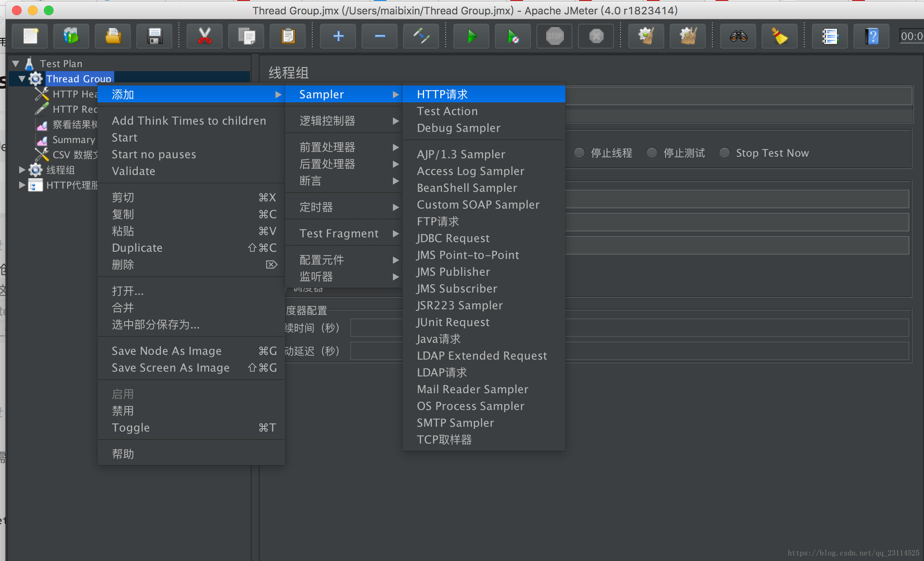Click Duplicate in context menu

(191, 248)
